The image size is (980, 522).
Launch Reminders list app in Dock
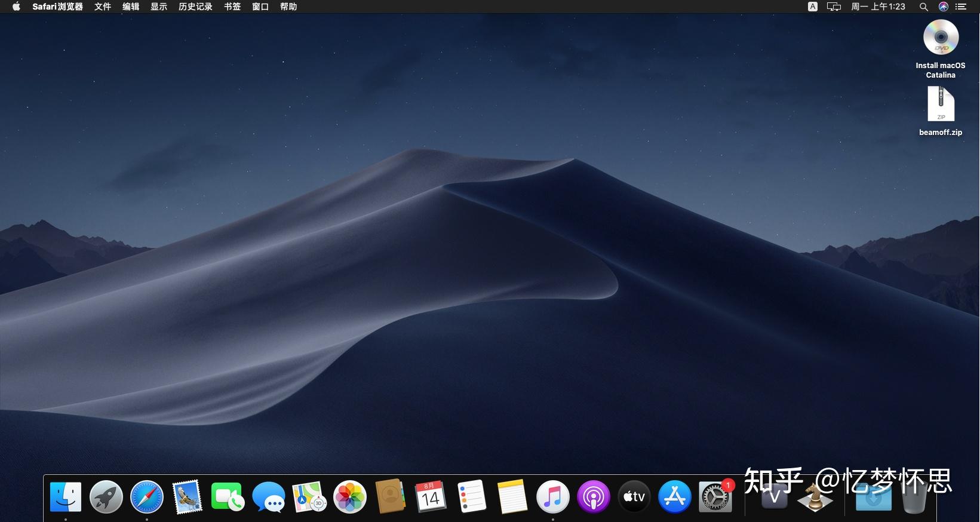coord(472,496)
